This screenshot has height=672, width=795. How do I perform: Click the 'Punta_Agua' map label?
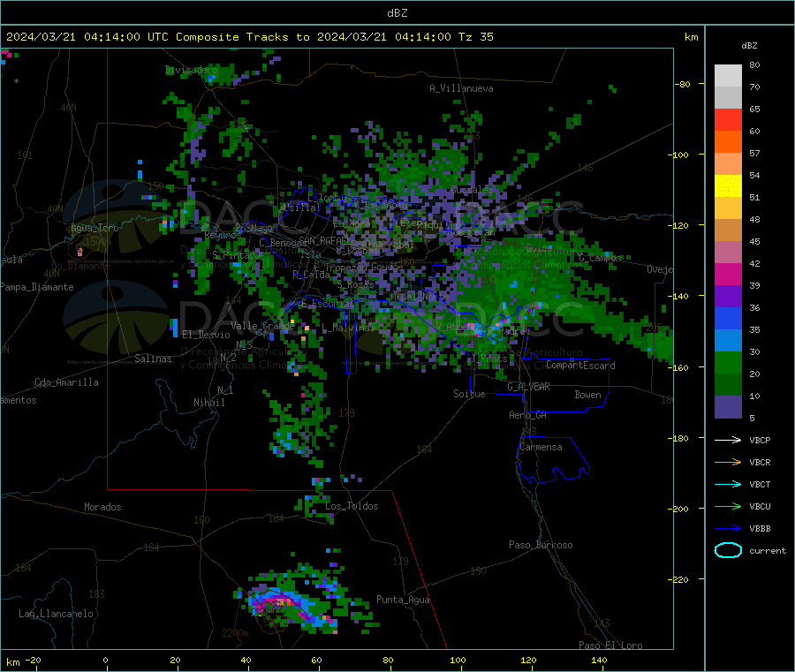(403, 600)
